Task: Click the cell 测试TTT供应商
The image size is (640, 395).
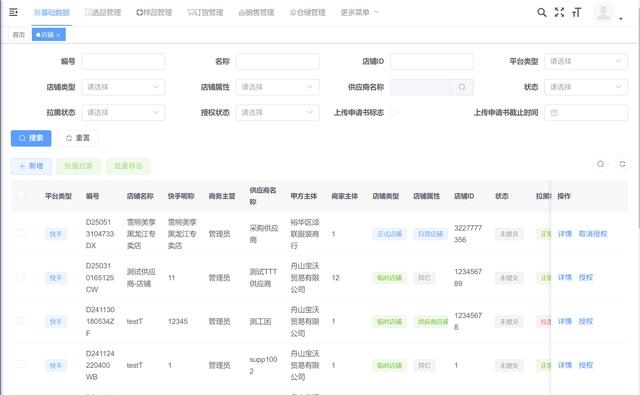Action: (263, 277)
